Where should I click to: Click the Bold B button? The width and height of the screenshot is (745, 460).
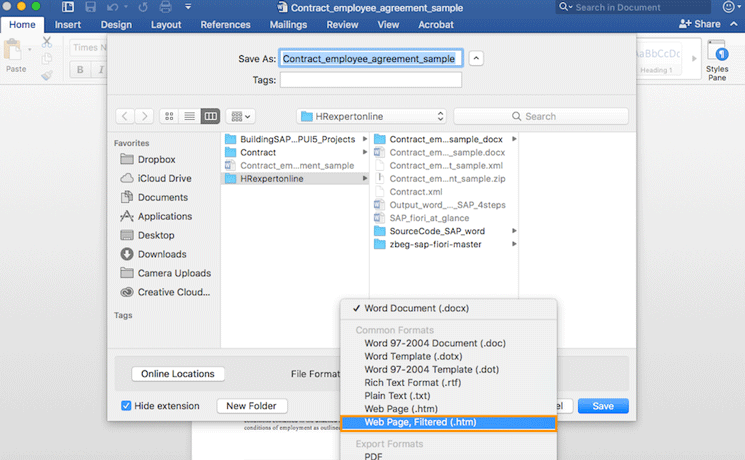[x=80, y=70]
